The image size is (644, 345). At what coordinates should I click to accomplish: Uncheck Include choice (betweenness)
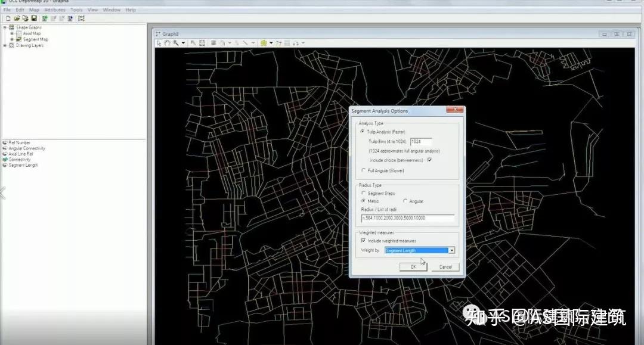point(429,160)
